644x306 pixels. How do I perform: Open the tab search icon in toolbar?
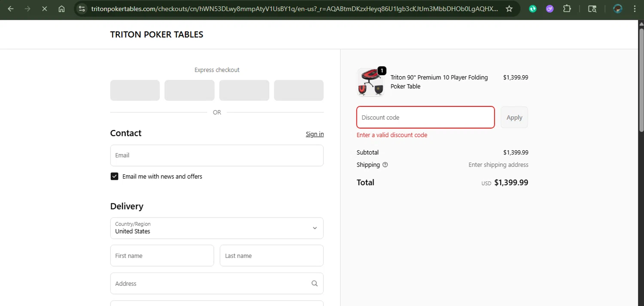click(592, 9)
